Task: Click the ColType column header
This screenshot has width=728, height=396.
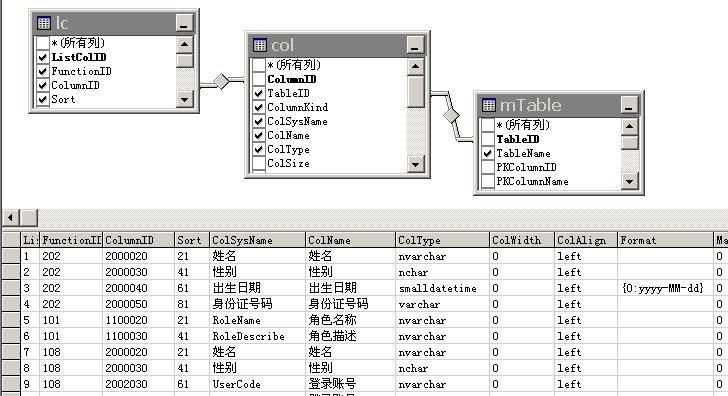Action: [442, 240]
